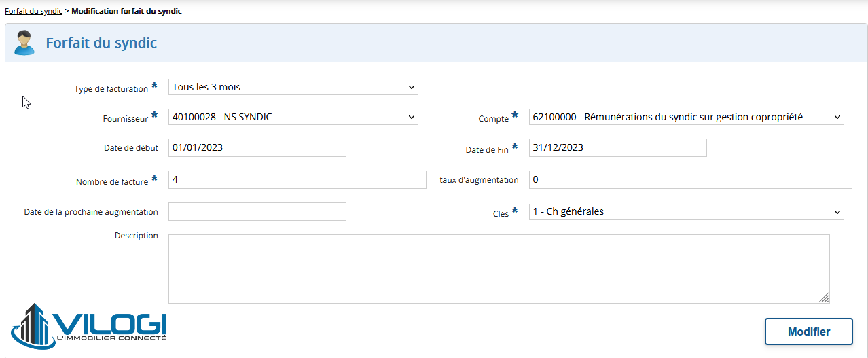Submit changes with the Modifier button

[x=809, y=332]
